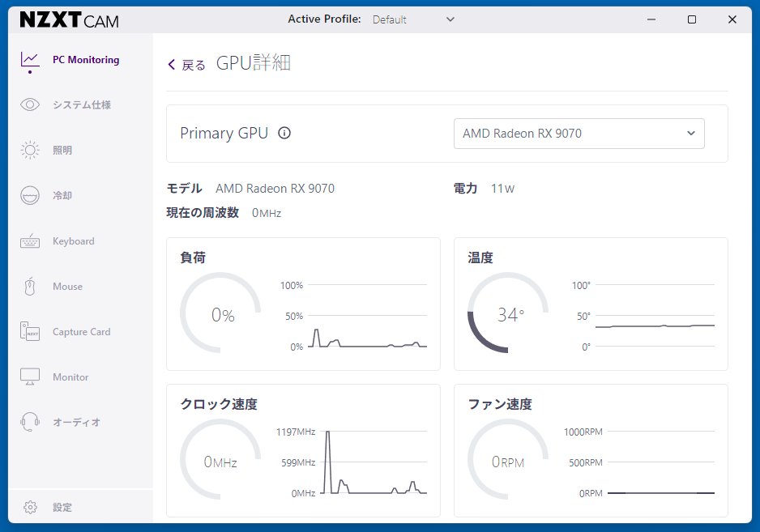Go to 照明 lighting page
Screen dimensions: 760x532
(62, 150)
